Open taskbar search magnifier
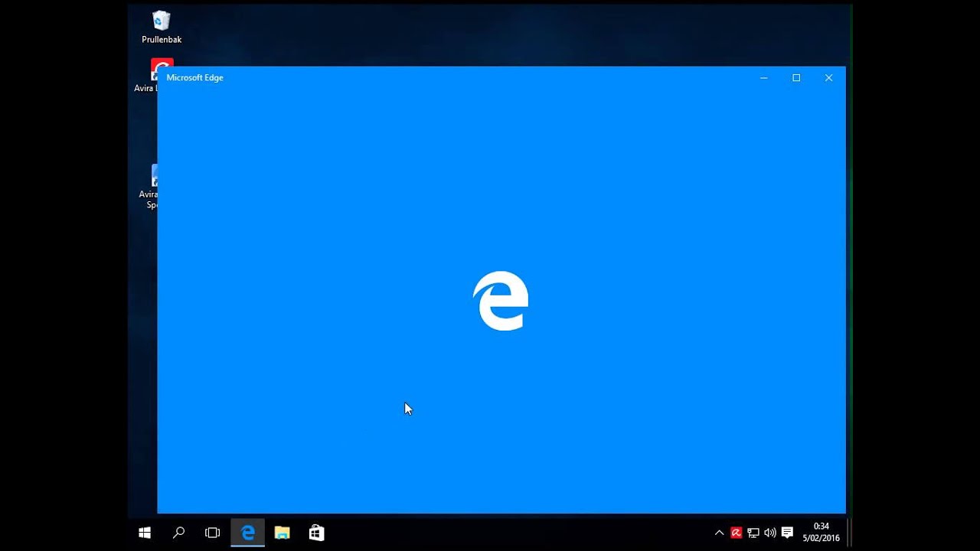Viewport: 980px width, 551px height. pos(178,533)
